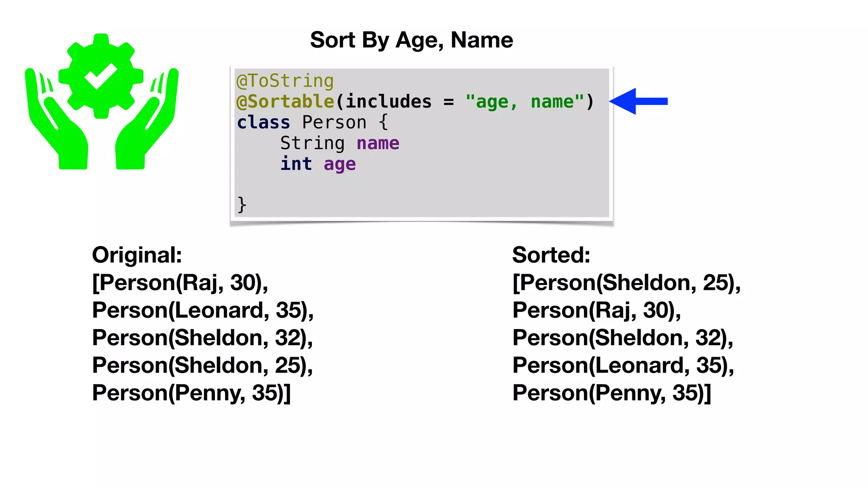Screen dimensions: 868x488
Task: Click the "Original:" heading
Action: (137, 255)
